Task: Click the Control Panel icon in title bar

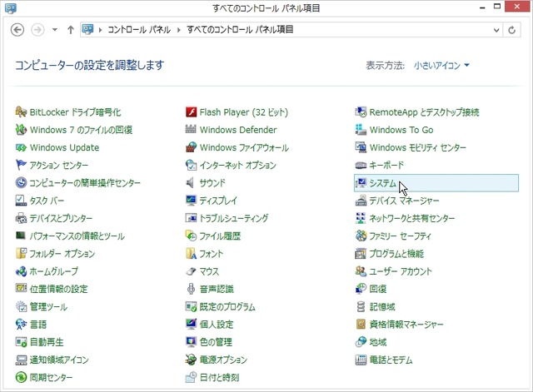Action: click(x=11, y=8)
